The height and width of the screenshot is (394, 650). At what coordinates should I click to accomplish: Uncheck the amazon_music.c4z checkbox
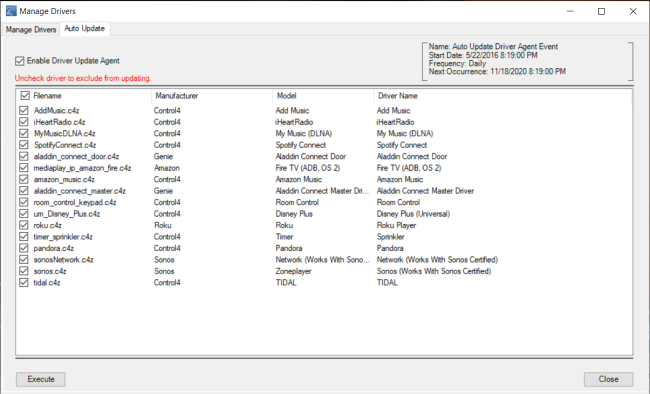(24, 179)
